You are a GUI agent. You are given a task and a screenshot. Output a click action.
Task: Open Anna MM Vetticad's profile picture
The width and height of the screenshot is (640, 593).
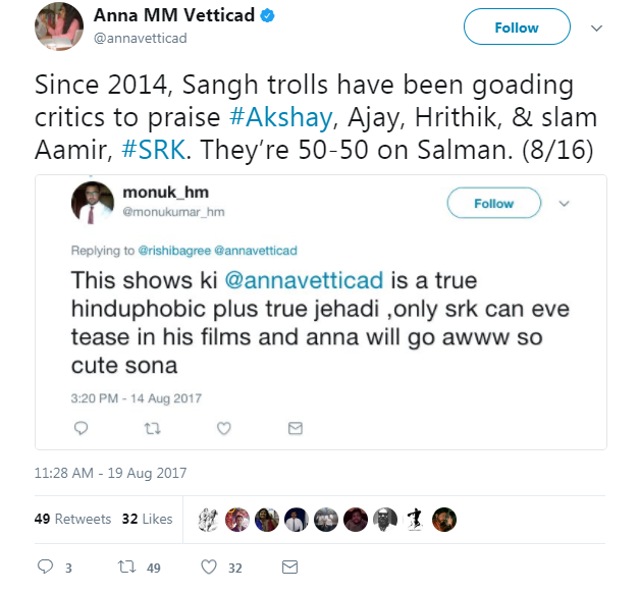pyautogui.click(x=59, y=27)
